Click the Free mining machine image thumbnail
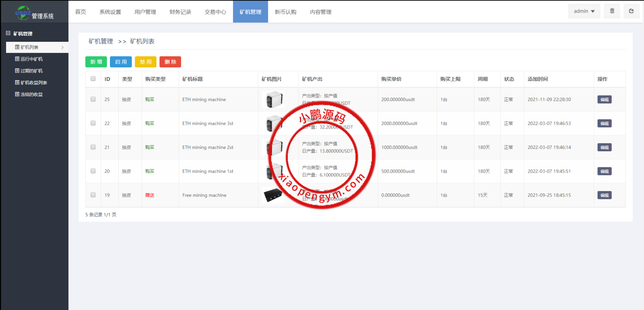644x310 pixels. pyautogui.click(x=272, y=195)
